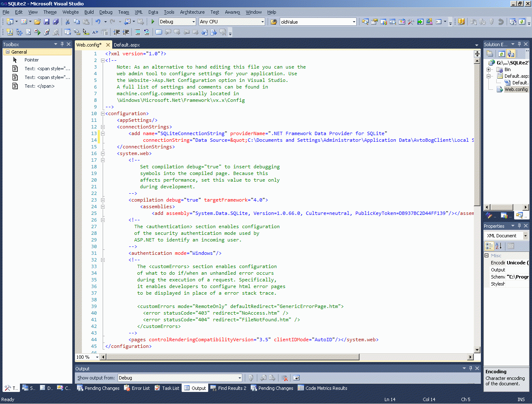Undo the last edit with the Undo arrow
The width and height of the screenshot is (532, 404).
pos(98,22)
